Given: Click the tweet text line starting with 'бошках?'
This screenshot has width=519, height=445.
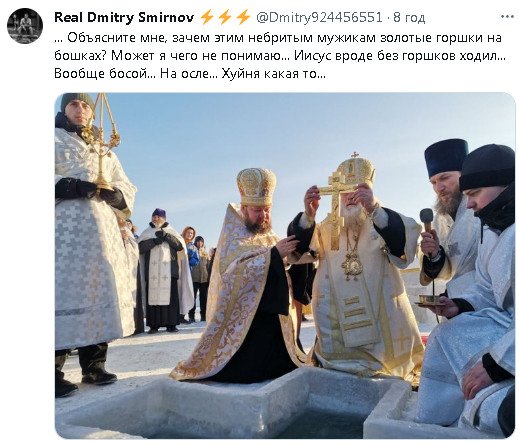Looking at the screenshot, I should [280, 56].
